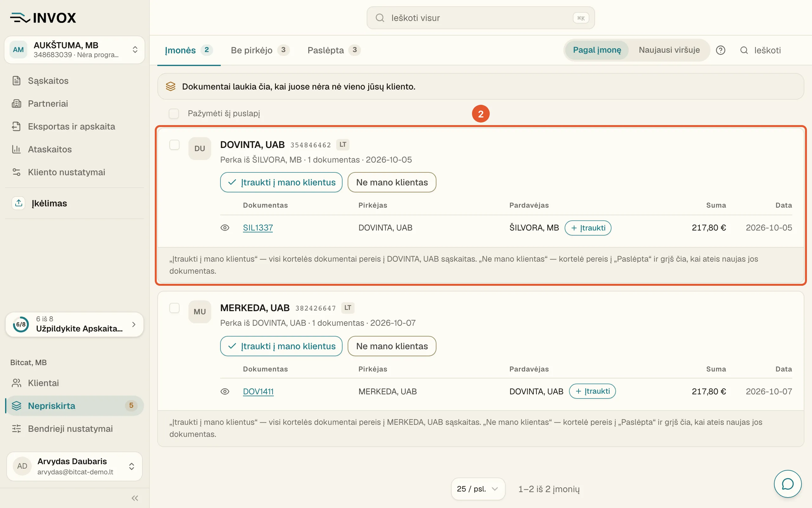The image size is (812, 508).
Task: Tick the Pažymėti šį puslapį checkbox
Action: coord(174,114)
